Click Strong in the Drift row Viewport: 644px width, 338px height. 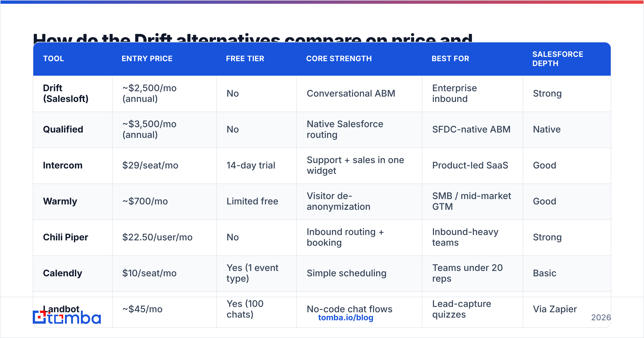coord(547,93)
